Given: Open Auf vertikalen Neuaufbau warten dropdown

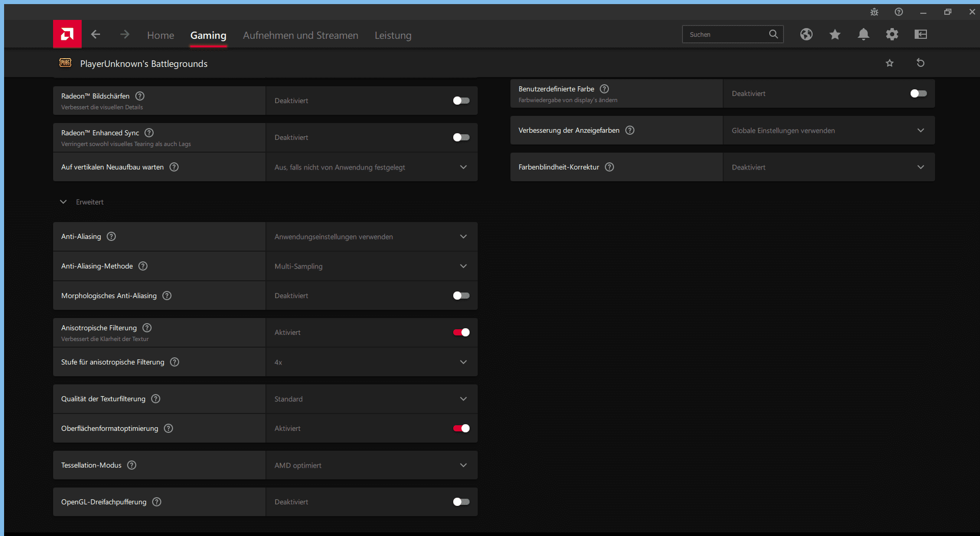Looking at the screenshot, I should point(372,167).
